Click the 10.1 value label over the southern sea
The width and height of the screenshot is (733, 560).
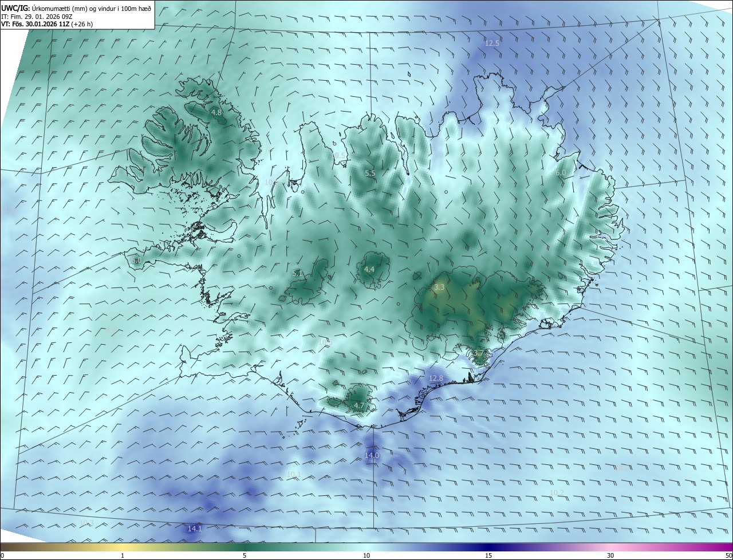294,474
